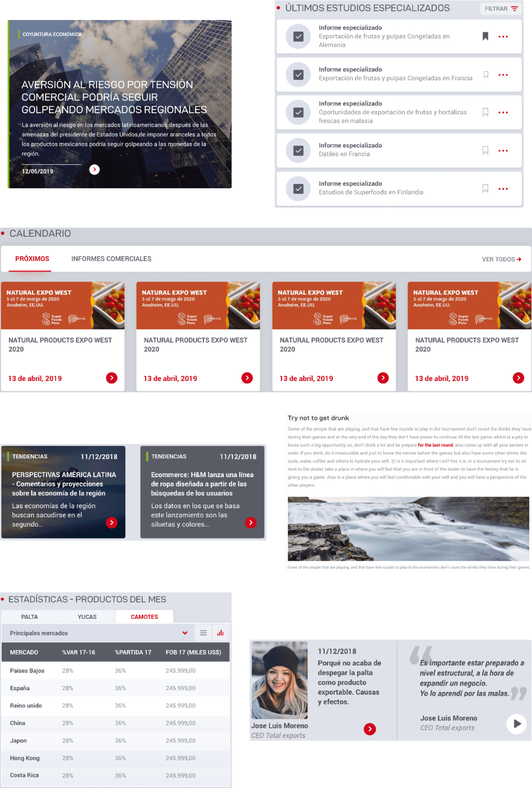Select the Japon table row
The width and height of the screenshot is (532, 788).
[x=116, y=740]
